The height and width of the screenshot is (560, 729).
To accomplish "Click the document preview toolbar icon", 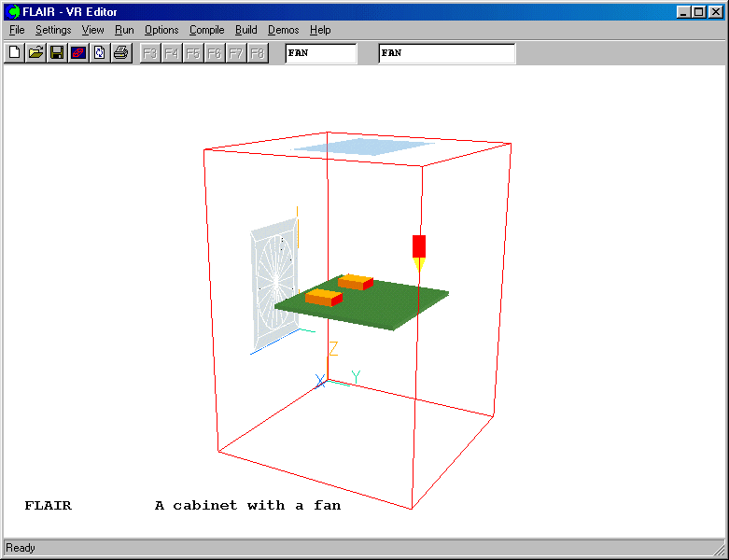I will 99,53.
